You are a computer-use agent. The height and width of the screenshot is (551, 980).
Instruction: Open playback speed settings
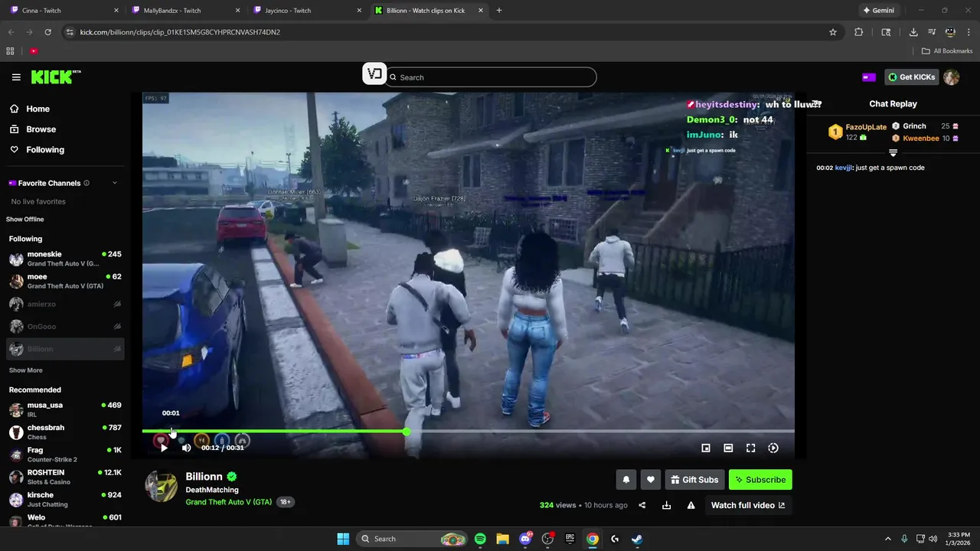pyautogui.click(x=773, y=448)
